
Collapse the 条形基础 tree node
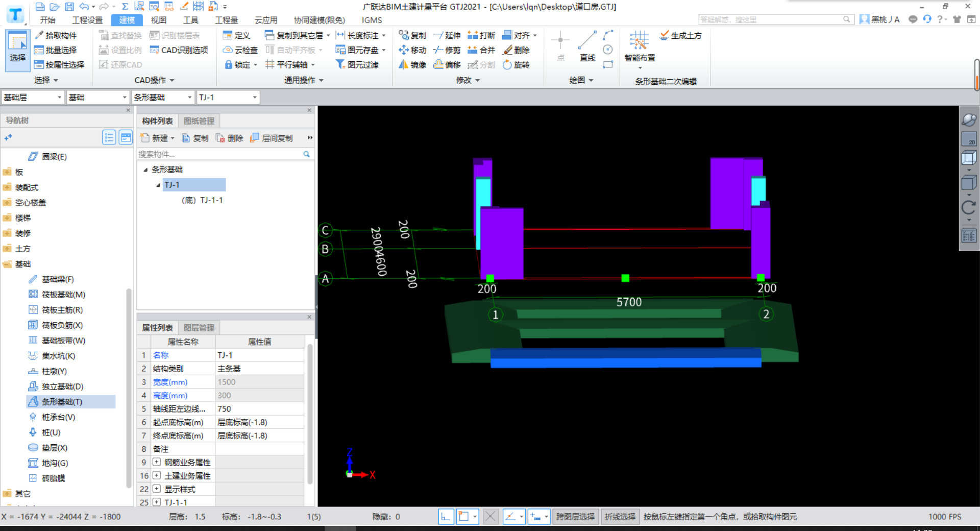145,170
